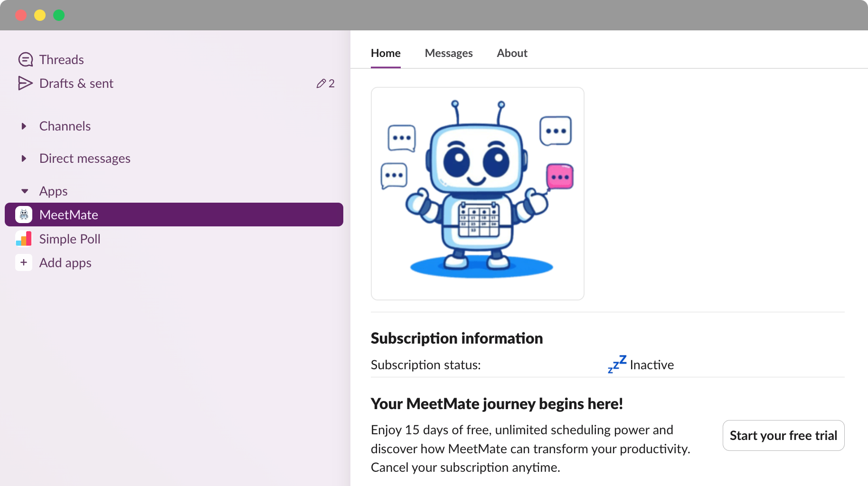Click the Simple Poll bar chart icon

(x=24, y=239)
